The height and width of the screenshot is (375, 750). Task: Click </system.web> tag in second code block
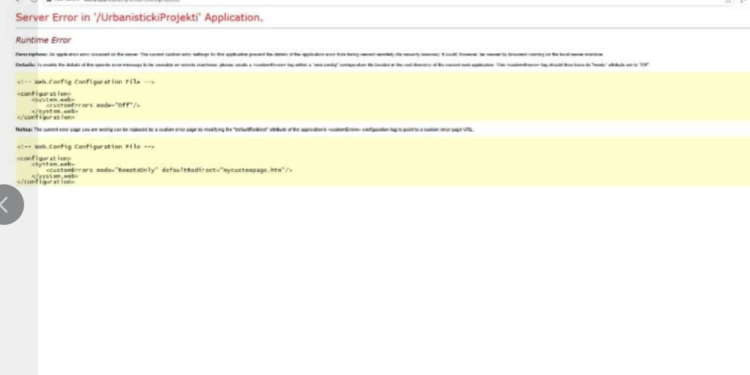55,176
